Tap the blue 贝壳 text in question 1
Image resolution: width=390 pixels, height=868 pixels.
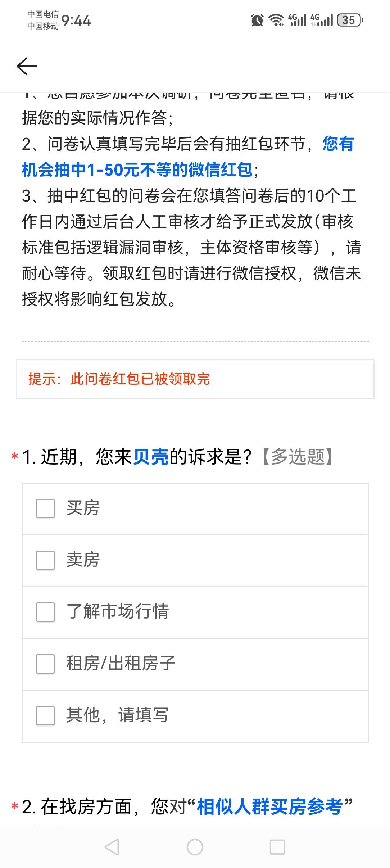point(151,457)
